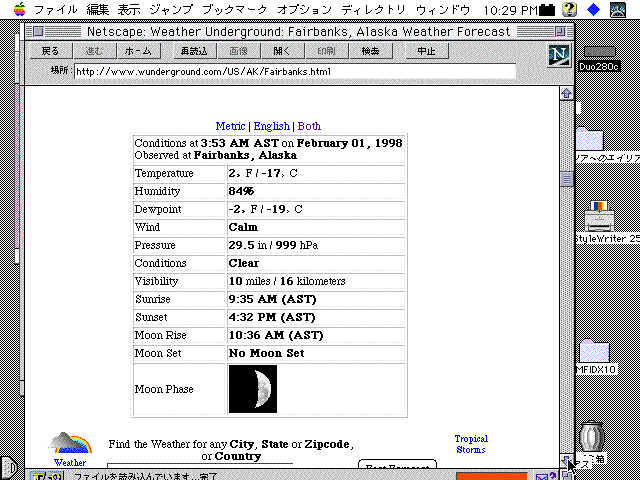Click the Pressure value '29.5 in / 999 hPa'
The height and width of the screenshot is (480, 640).
click(x=273, y=245)
